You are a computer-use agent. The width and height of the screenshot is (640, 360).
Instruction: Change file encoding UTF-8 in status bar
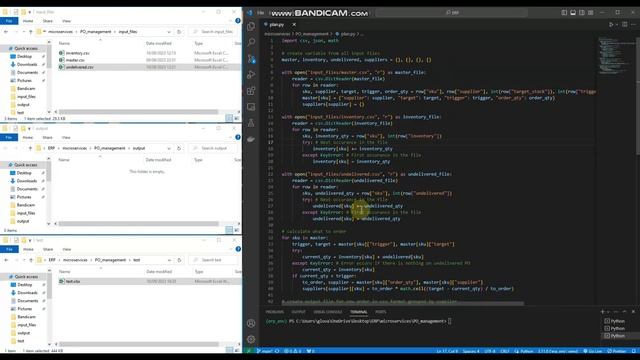pyautogui.click(x=490, y=351)
